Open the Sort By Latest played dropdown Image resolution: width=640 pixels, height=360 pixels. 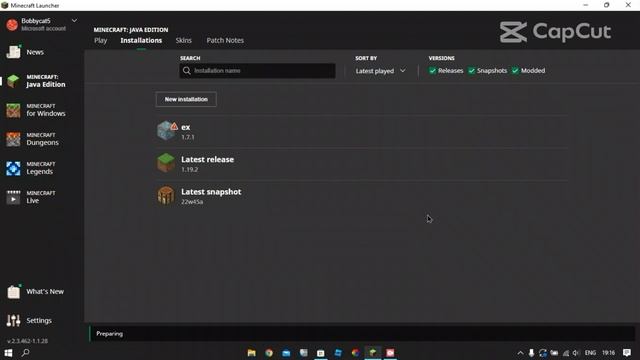click(380, 71)
